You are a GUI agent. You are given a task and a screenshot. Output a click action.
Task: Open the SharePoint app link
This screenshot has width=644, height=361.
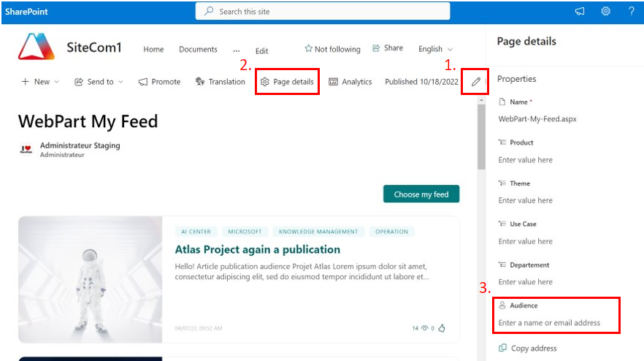26,12
